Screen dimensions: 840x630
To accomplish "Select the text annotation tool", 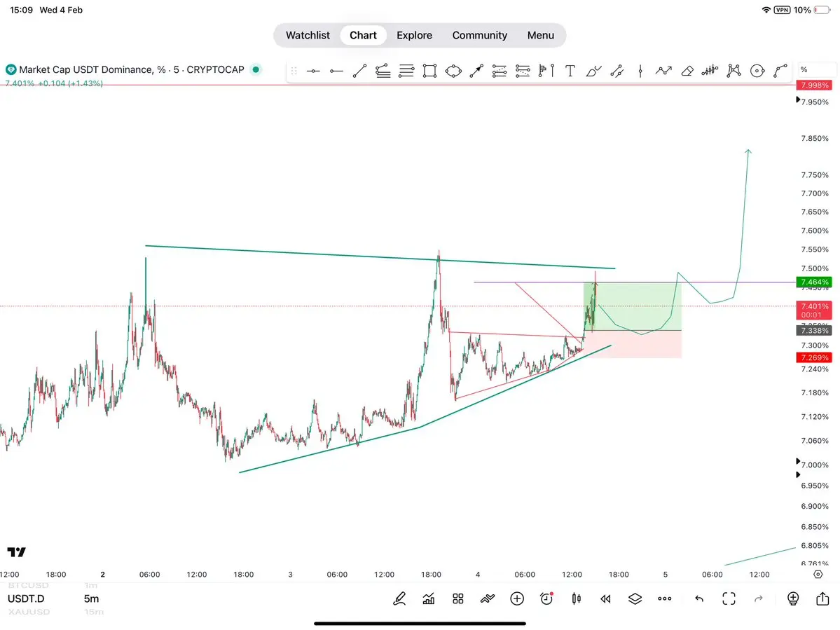I will [x=570, y=71].
